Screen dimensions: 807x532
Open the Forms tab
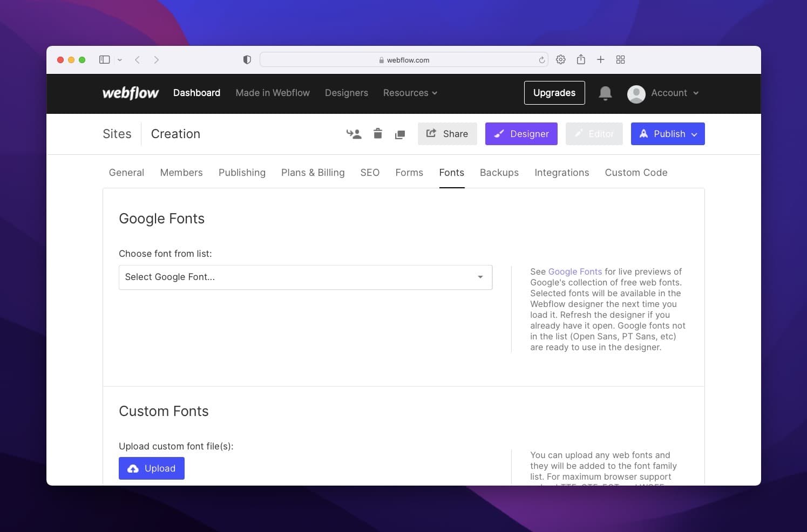coord(409,173)
